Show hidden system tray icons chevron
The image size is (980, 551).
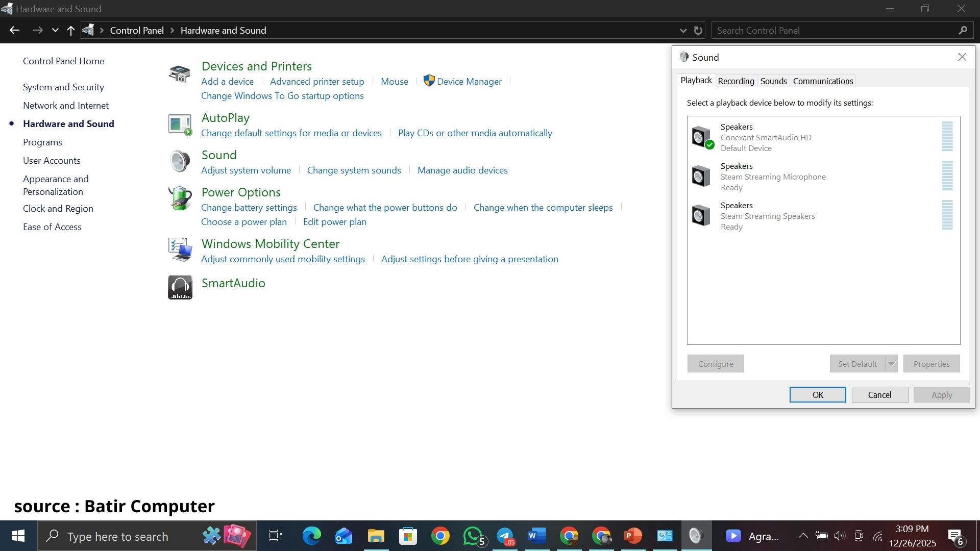(x=803, y=536)
